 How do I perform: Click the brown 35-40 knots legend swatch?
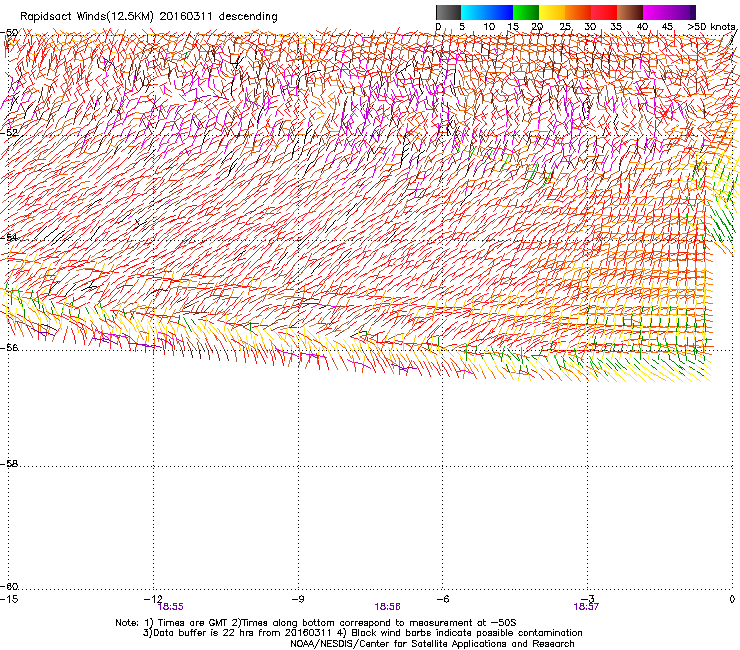pyautogui.click(x=630, y=12)
